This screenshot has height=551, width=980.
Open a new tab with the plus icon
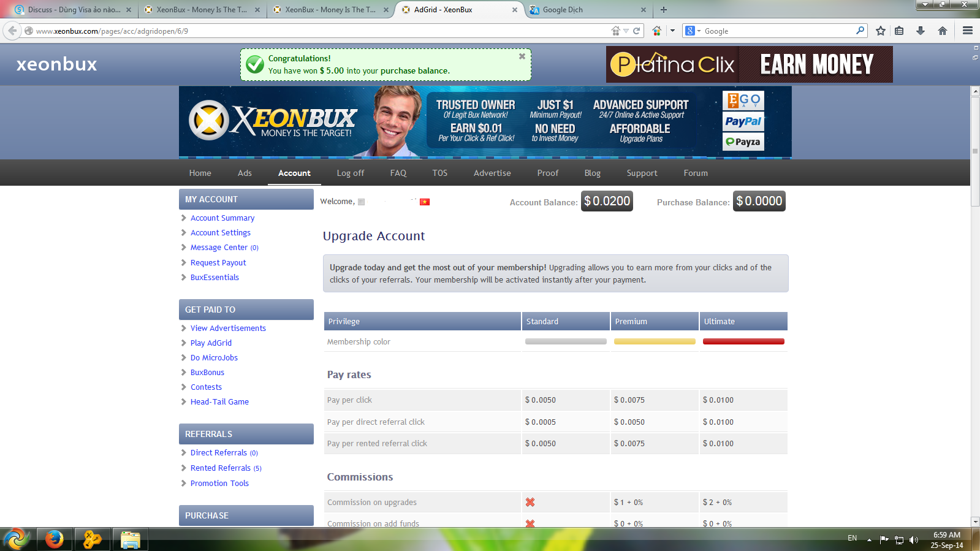tap(664, 10)
